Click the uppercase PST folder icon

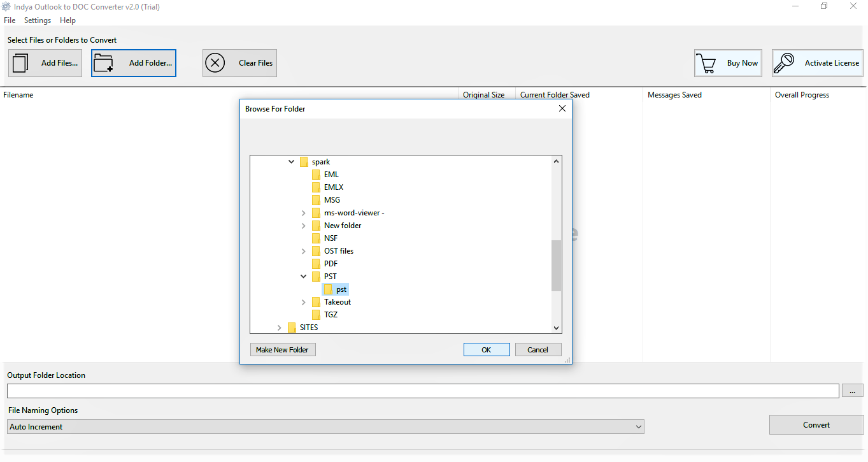(x=316, y=277)
